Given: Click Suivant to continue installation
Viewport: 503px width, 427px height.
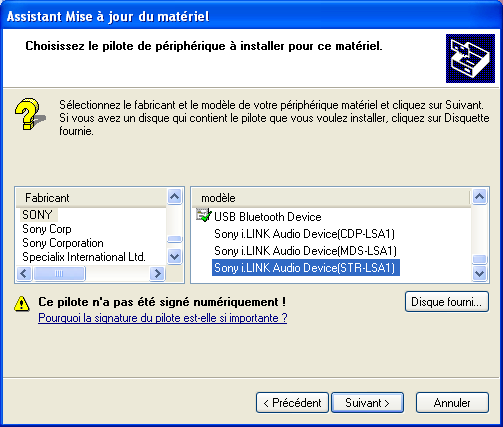Looking at the screenshot, I should (x=367, y=403).
